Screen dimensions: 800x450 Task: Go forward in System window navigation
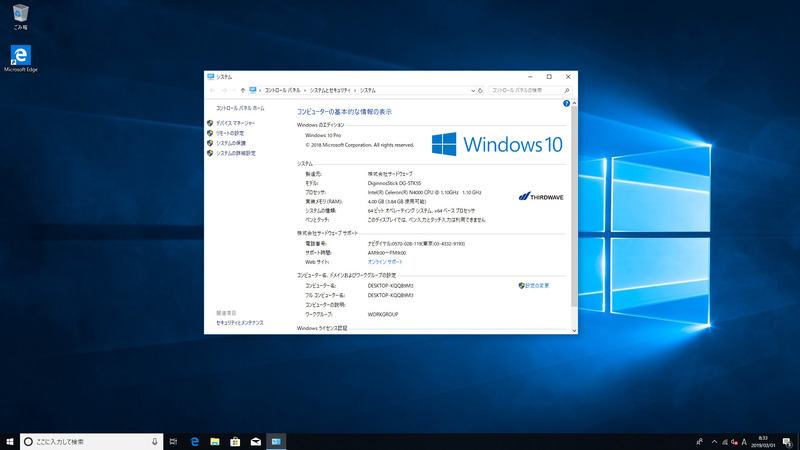coord(224,90)
